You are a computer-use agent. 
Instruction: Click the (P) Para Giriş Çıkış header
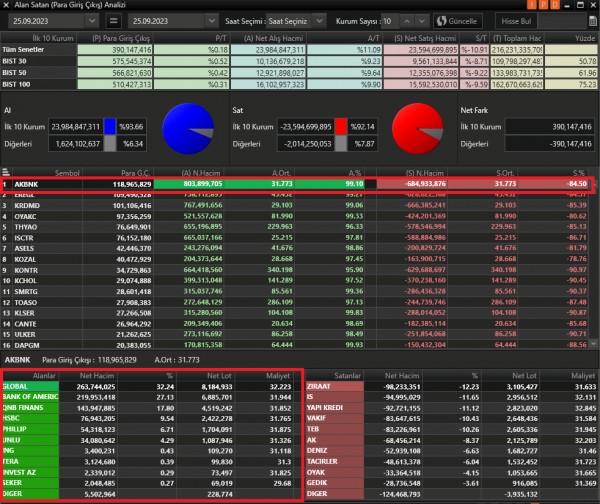[115, 38]
